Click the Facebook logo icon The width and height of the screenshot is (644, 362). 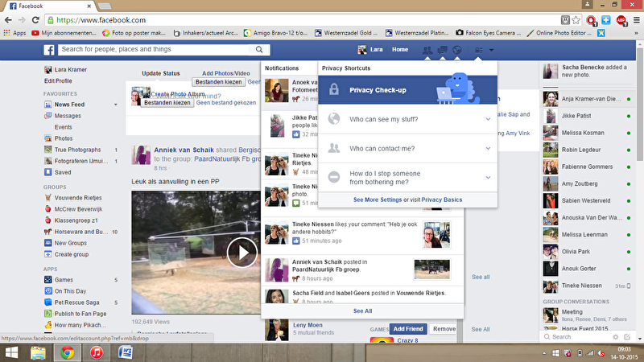coord(49,50)
